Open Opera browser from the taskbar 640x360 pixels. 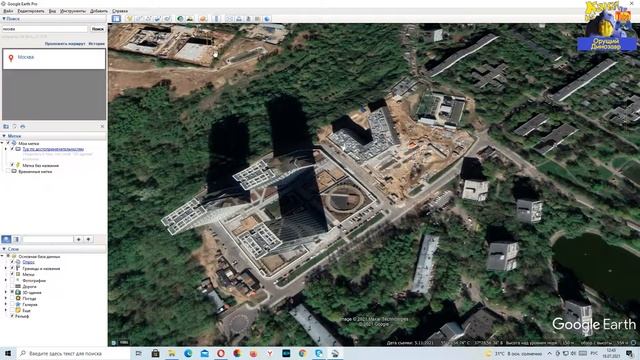pyautogui.click(x=221, y=353)
